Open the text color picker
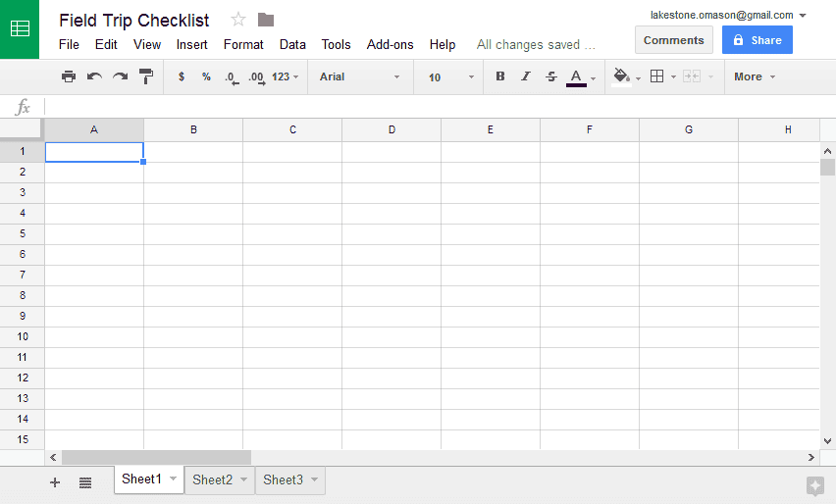The image size is (836, 504). point(581,77)
